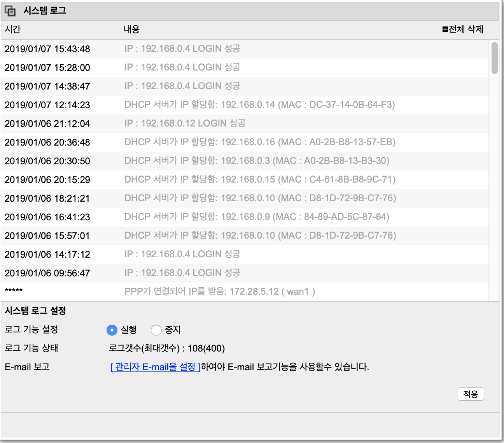Viewport: 504px width, 443px height.
Task: Click the E-mail 보고 label
Action: click(27, 367)
